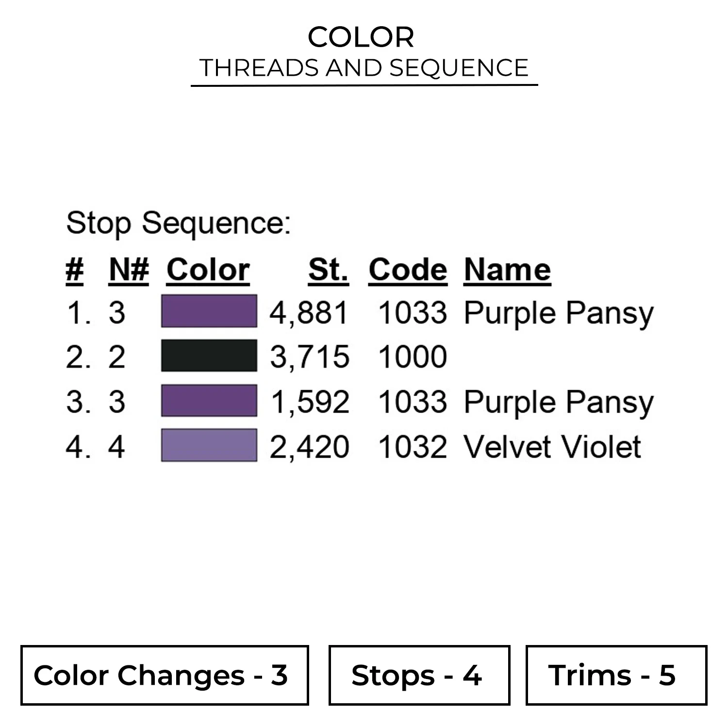Select the black color swatch in row 2

tap(209, 356)
